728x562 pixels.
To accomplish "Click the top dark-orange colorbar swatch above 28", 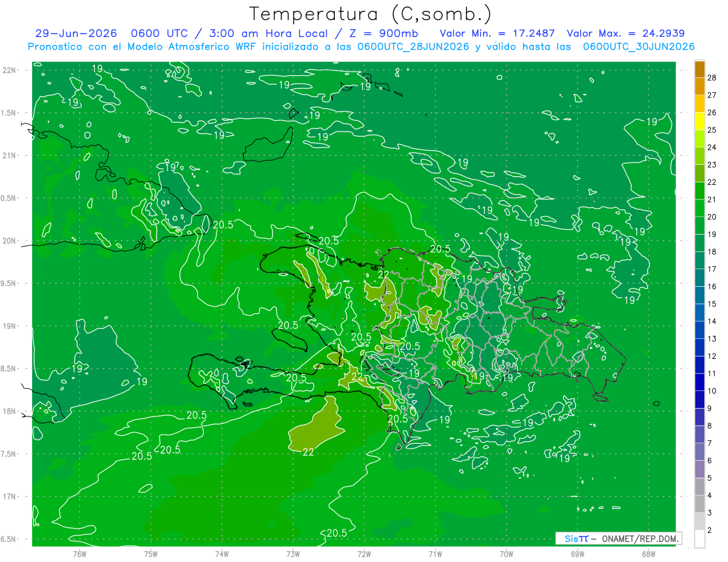I will click(699, 69).
